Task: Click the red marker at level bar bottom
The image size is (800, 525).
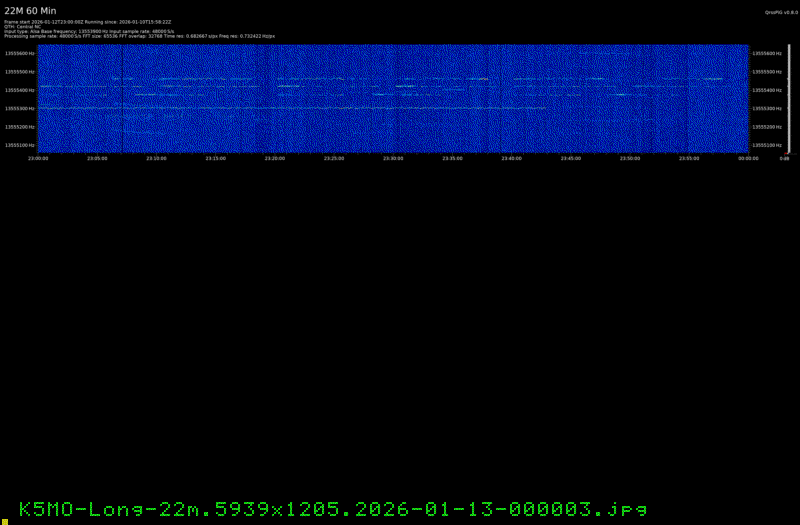Action: 788,154
